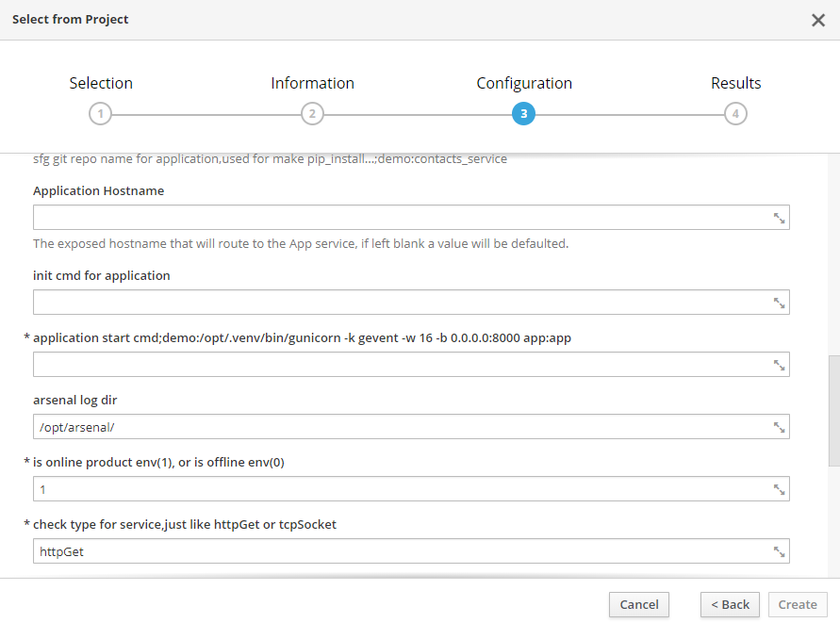Go to Selection step 1 circle

pyautogui.click(x=100, y=114)
